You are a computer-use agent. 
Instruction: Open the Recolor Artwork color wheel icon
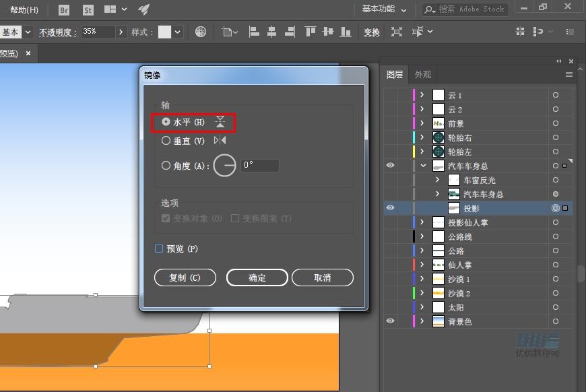click(x=201, y=32)
